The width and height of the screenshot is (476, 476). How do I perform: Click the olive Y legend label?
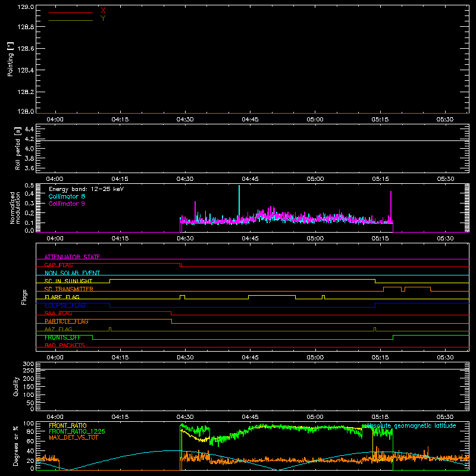pos(103,18)
